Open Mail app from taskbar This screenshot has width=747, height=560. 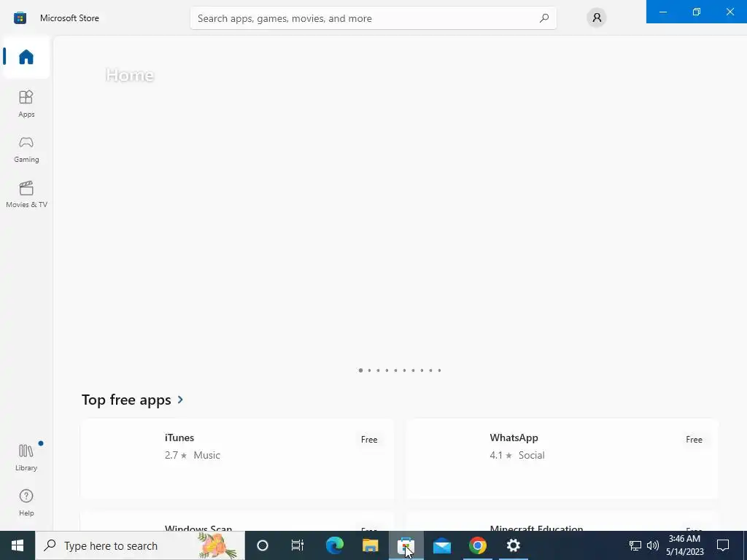click(x=442, y=545)
